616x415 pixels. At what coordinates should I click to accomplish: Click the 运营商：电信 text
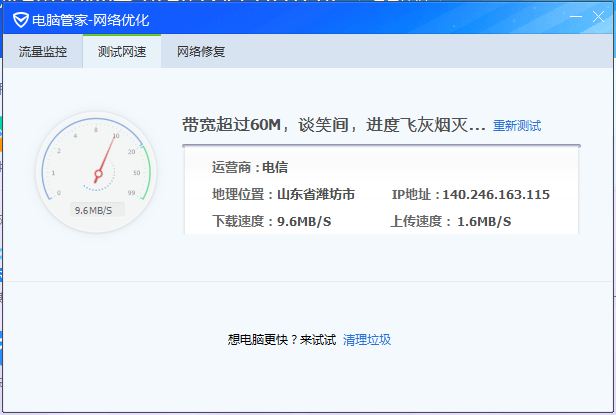[250, 167]
